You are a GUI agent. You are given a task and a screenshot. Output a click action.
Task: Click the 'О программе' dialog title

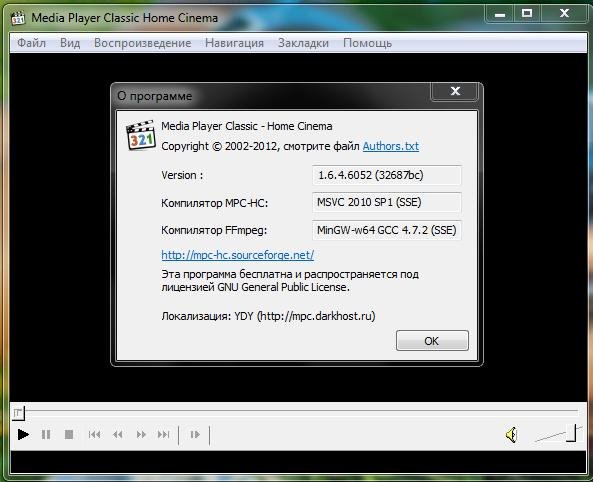pyautogui.click(x=154, y=96)
